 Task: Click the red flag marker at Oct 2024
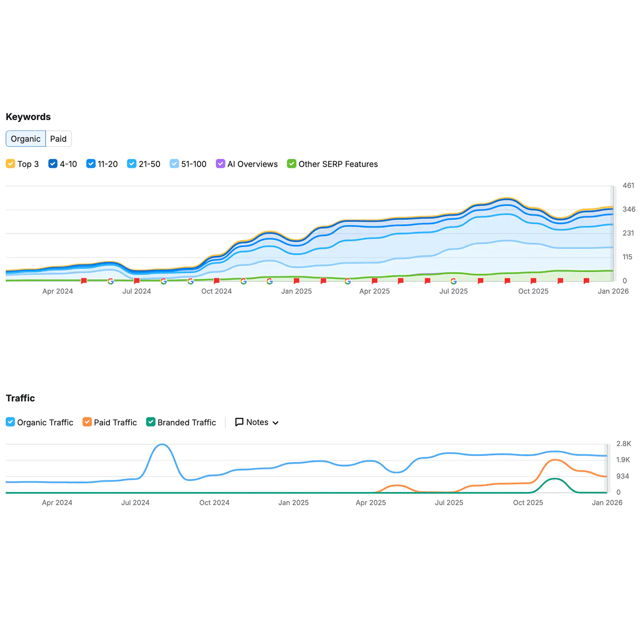pyautogui.click(x=216, y=281)
